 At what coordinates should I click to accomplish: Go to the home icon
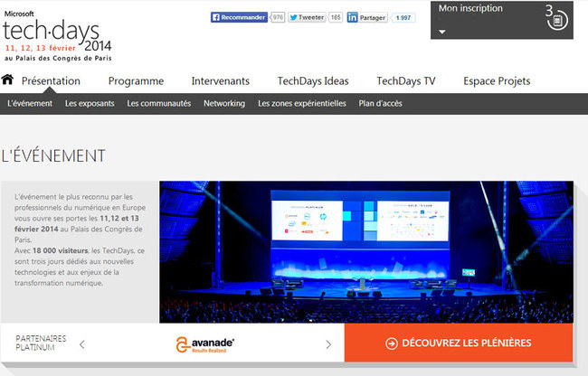click(7, 80)
